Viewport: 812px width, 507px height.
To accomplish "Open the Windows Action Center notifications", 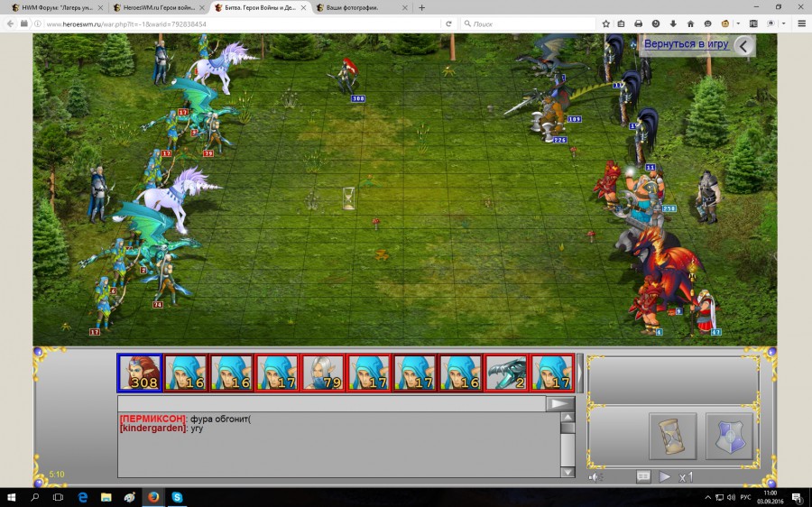I will coord(797,498).
